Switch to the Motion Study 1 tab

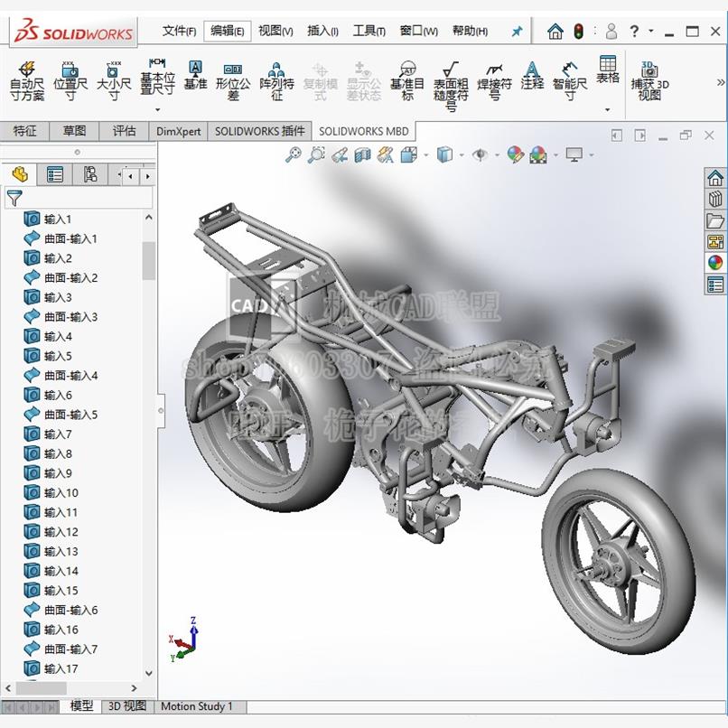tap(193, 706)
